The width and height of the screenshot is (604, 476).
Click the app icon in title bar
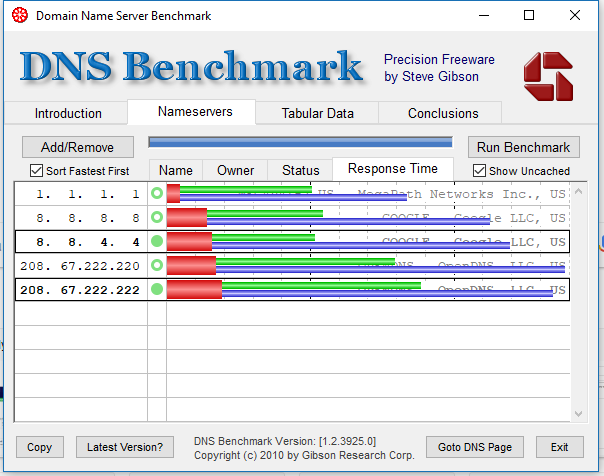(20, 15)
